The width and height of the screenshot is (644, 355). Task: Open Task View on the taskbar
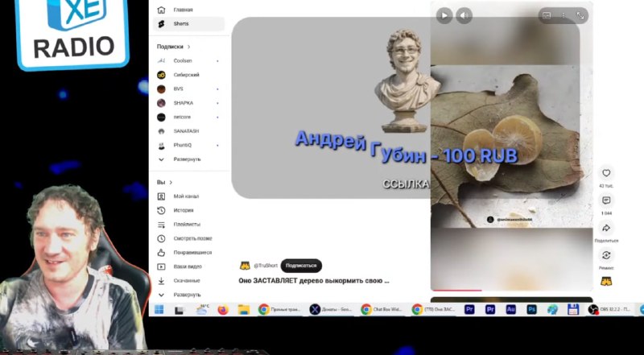click(x=180, y=310)
